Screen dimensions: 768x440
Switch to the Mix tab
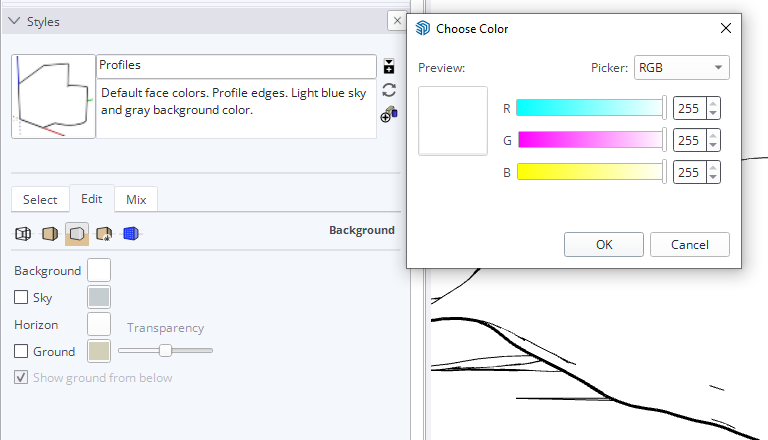click(x=136, y=199)
